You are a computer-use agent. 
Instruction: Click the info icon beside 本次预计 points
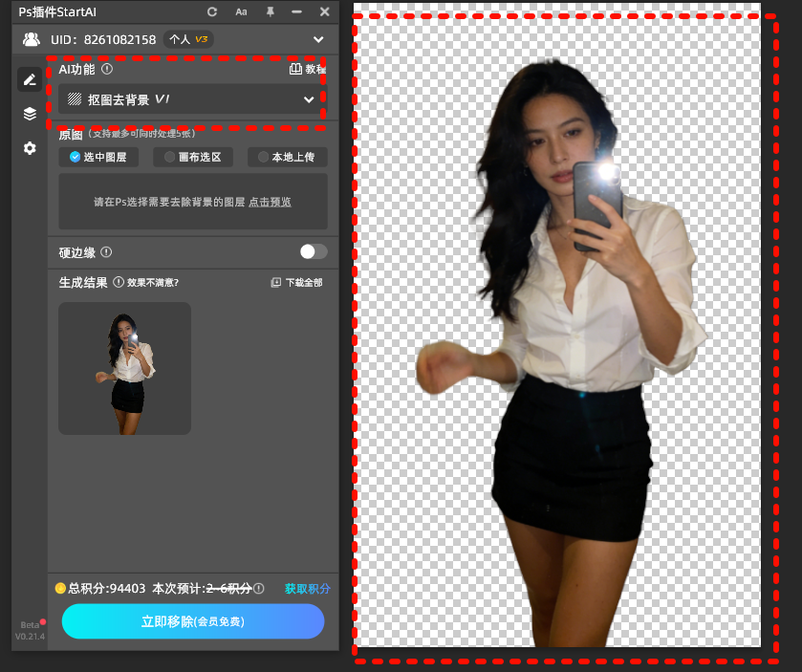click(x=259, y=589)
